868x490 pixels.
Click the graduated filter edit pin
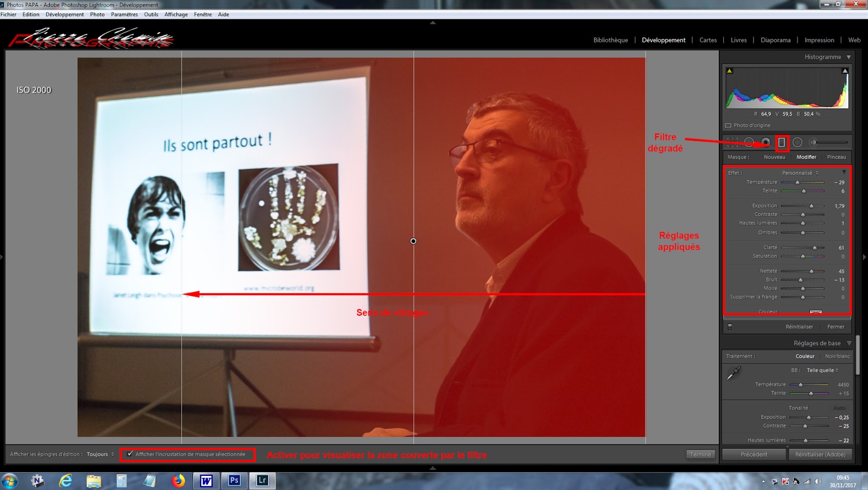413,241
